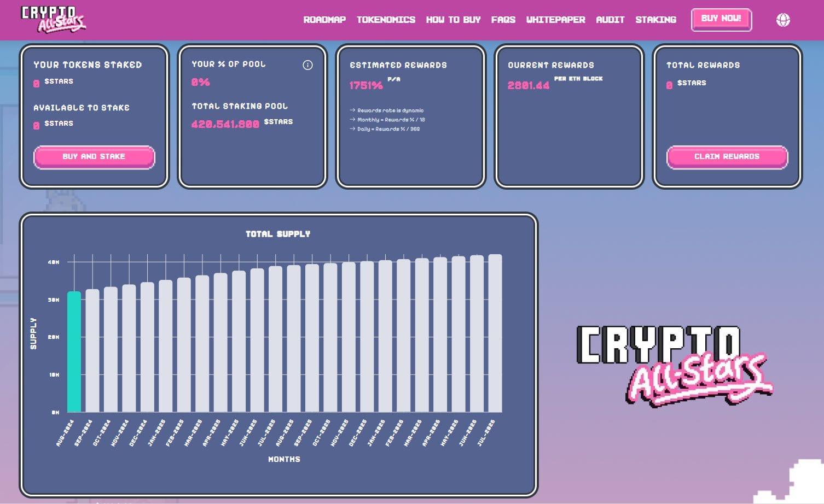
Task: Click the Available To Stake label
Action: click(82, 108)
